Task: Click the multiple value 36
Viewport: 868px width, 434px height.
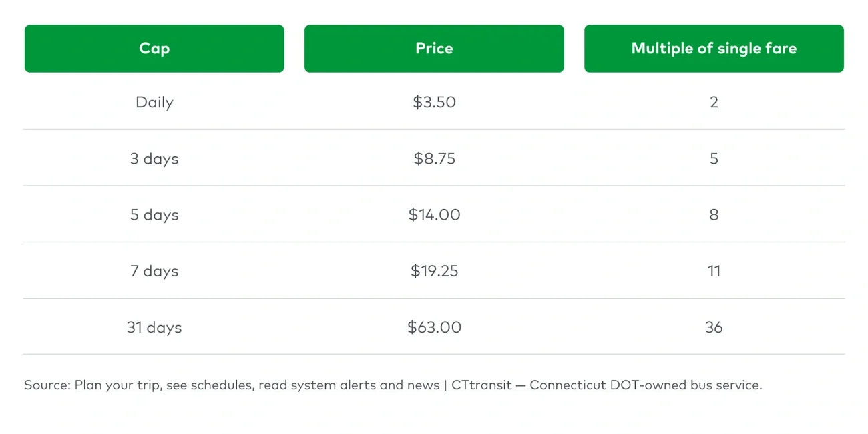Action: click(714, 327)
